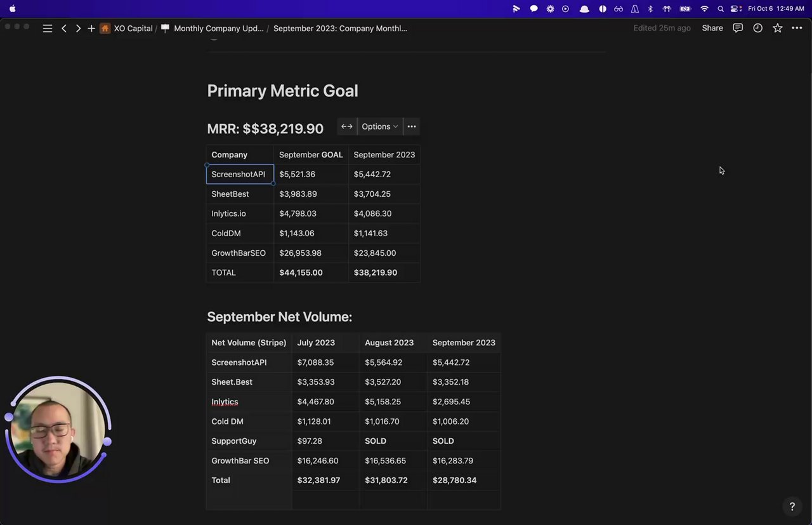Click the Primary Metric Goal heading
This screenshot has width=812, height=525.
282,91
